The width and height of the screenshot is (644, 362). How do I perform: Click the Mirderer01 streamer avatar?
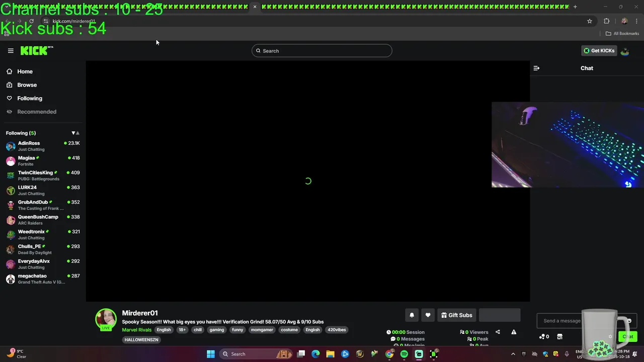[x=106, y=319]
